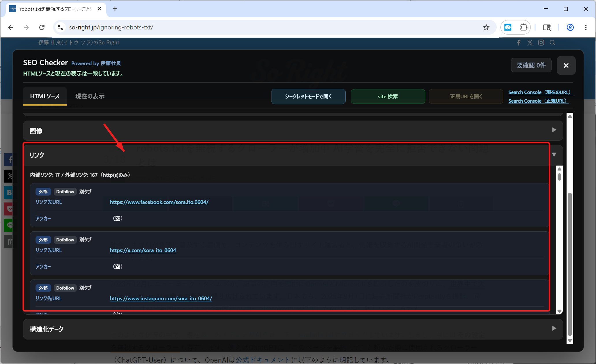Click the 伊藤壮良 author link
Screen dimensions: 596x364
(x=111, y=63)
